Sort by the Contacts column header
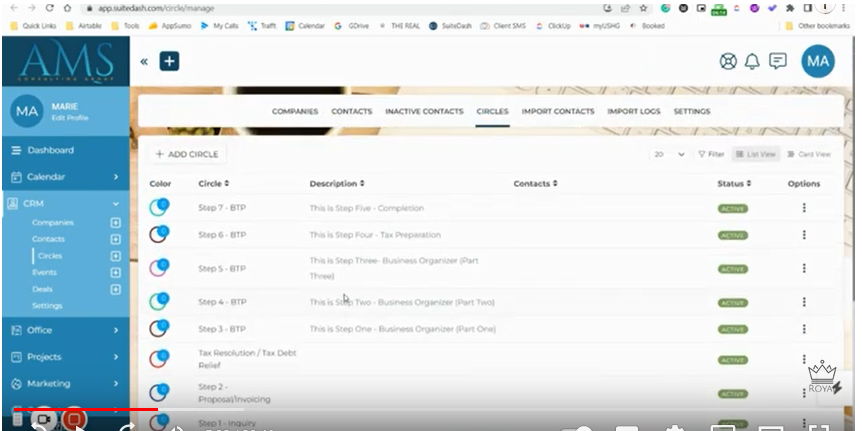 pyautogui.click(x=535, y=184)
